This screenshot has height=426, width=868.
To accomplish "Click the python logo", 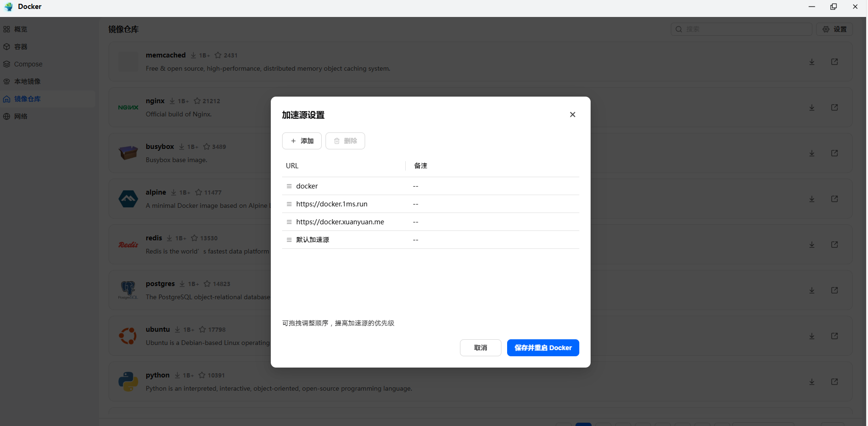I will tap(128, 382).
